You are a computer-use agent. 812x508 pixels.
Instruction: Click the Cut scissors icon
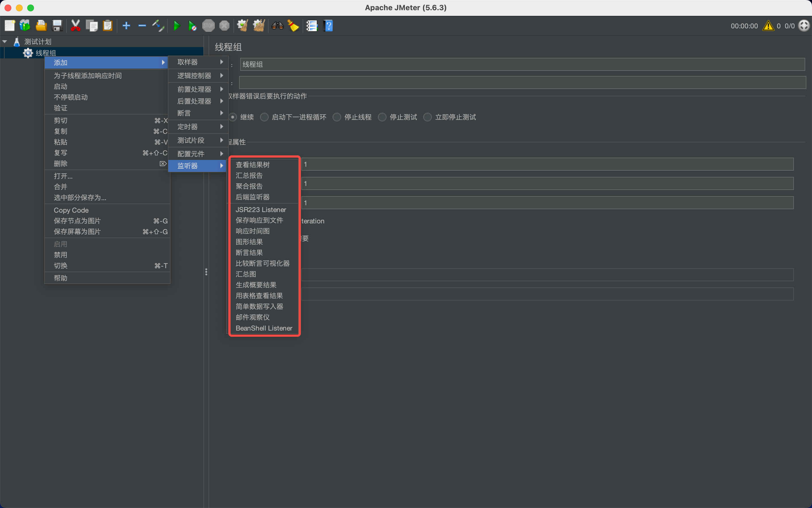click(76, 26)
